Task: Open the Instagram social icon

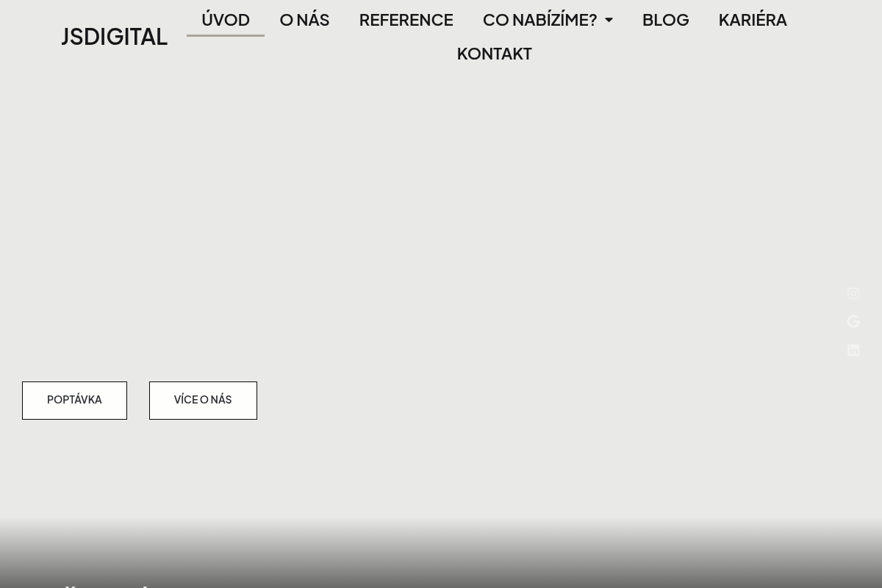Action: point(853,294)
